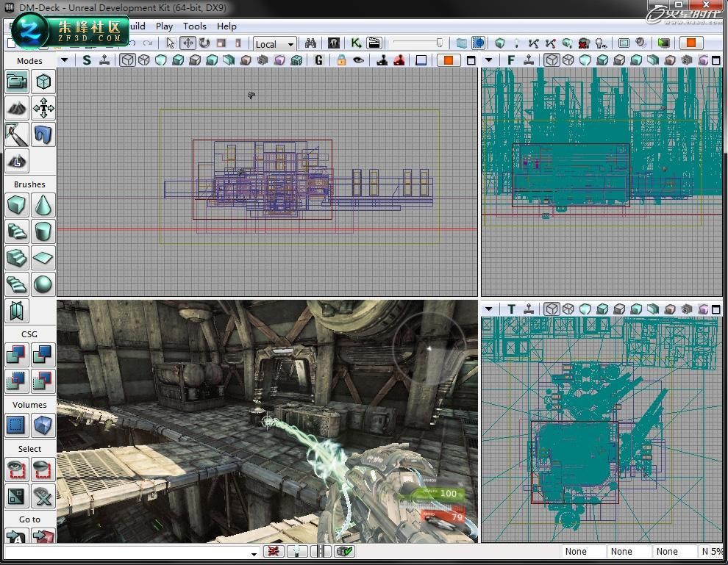Choose the Texture Alignment mode icon
Image resolution: width=728 pixels, height=565 pixels.
coord(43,109)
